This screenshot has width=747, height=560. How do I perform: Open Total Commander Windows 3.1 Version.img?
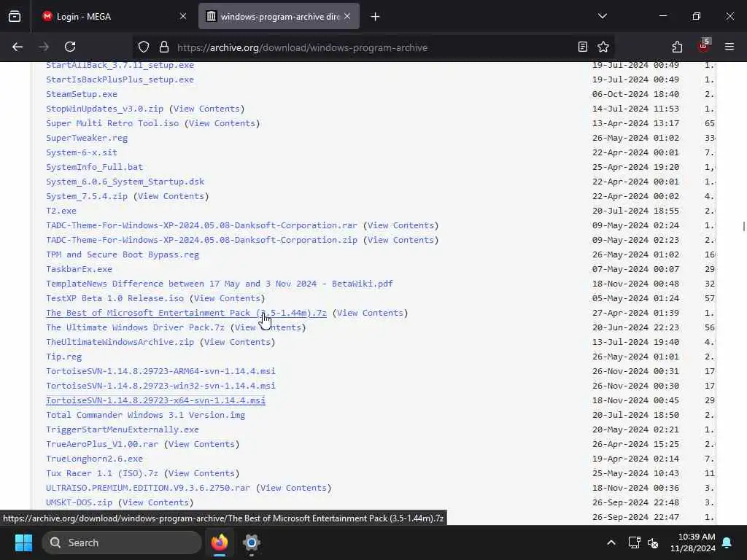click(x=145, y=415)
